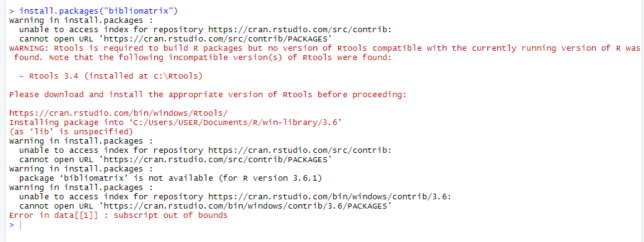The width and height of the screenshot is (644, 242).
Task: Click the bin/windows/contrib/3.6/PACKAGES URL text
Action: 247,206
